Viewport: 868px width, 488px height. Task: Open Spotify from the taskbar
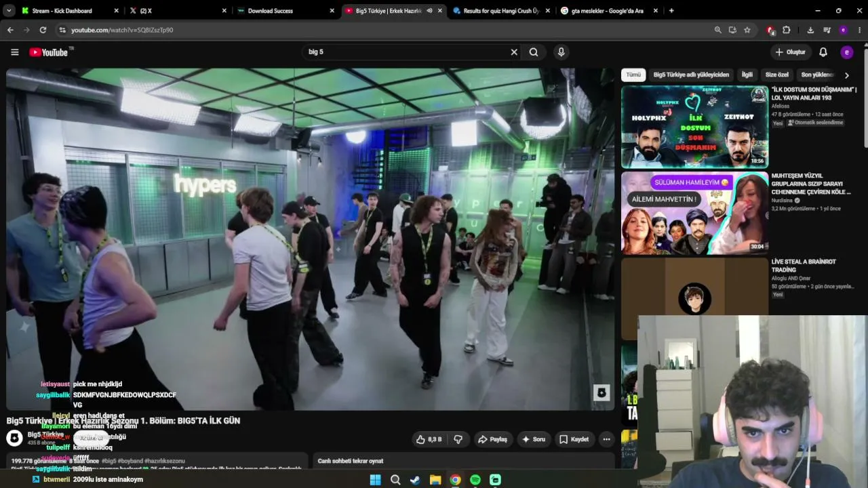pyautogui.click(x=475, y=480)
